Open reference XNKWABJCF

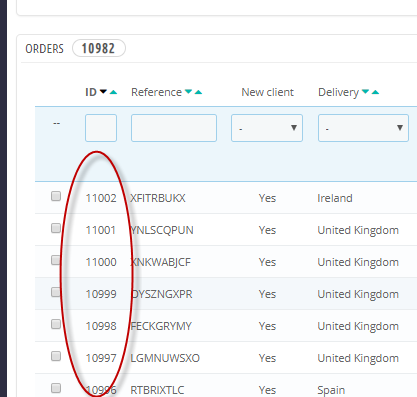tap(160, 262)
